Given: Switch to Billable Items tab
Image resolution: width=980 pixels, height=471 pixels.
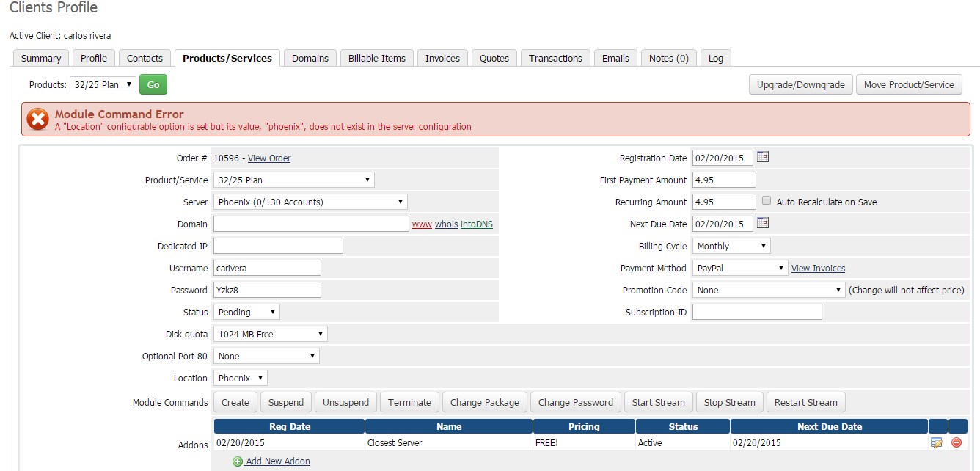Looking at the screenshot, I should click(x=377, y=58).
